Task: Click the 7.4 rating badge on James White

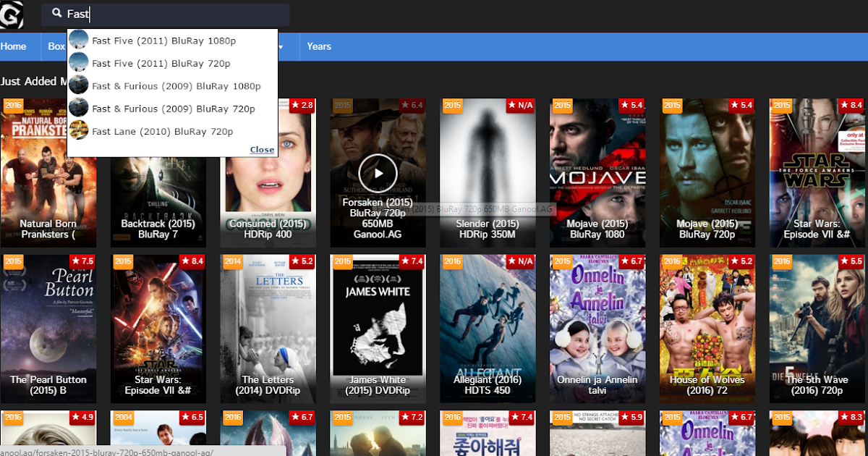Action: pos(412,261)
